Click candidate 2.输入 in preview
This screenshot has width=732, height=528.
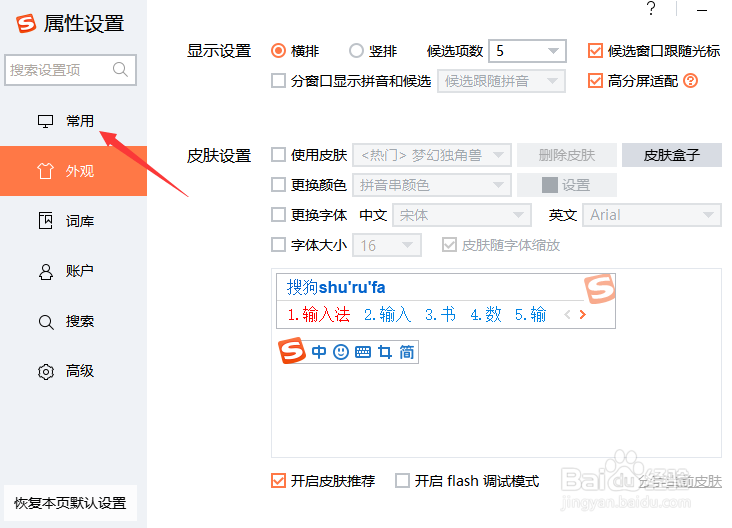pos(387,315)
